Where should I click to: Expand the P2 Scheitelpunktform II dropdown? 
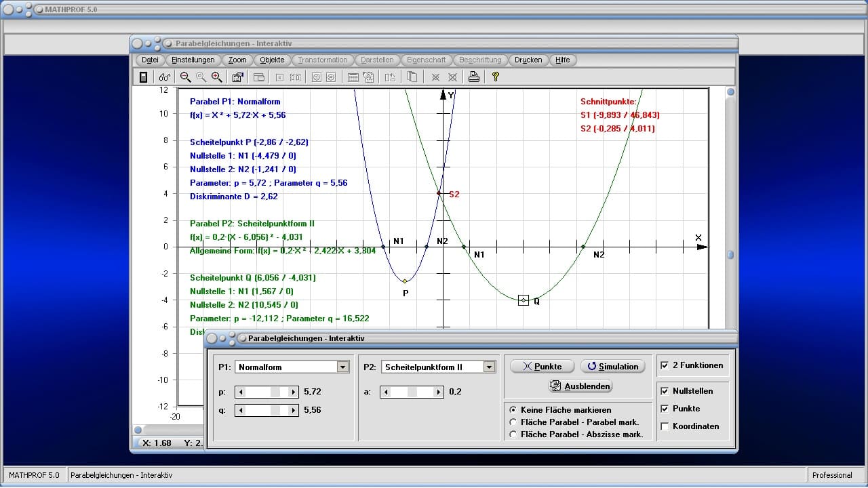(489, 367)
